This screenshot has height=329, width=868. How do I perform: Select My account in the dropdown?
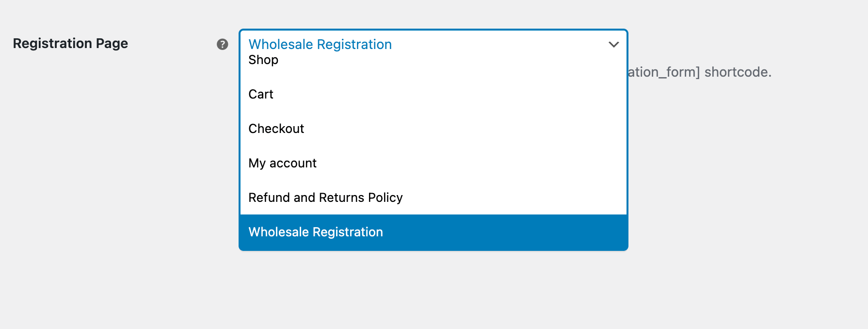coord(282,163)
